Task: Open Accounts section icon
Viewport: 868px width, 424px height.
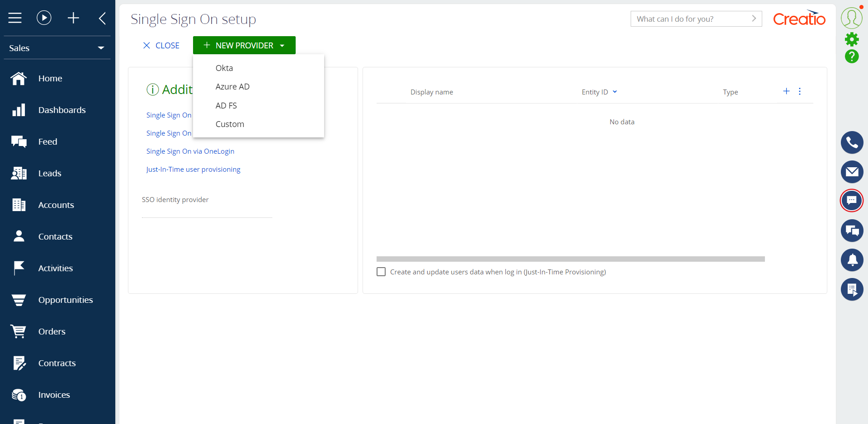Action: click(x=19, y=205)
